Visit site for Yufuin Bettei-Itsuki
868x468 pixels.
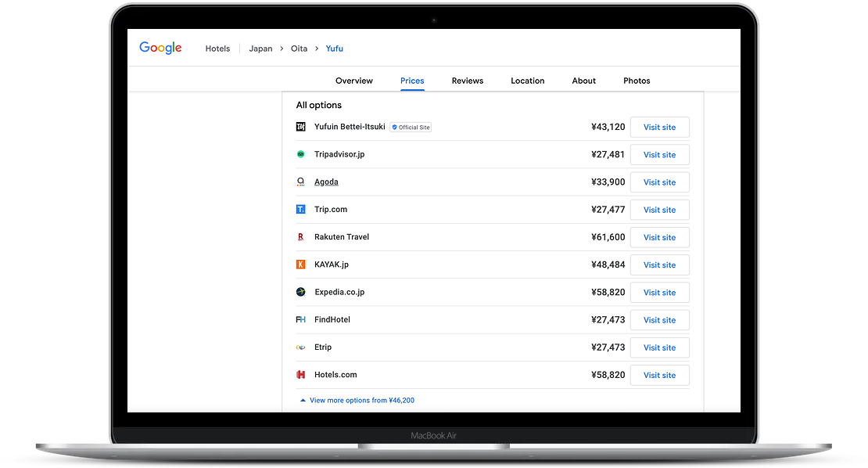(659, 128)
